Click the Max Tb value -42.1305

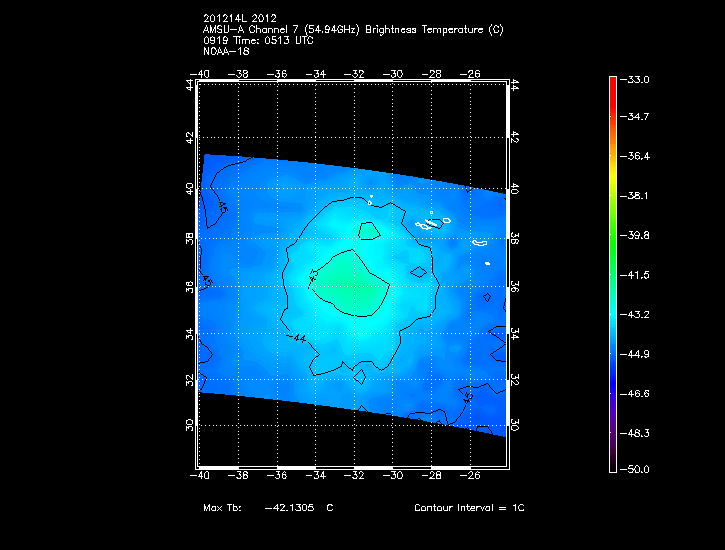[289, 508]
